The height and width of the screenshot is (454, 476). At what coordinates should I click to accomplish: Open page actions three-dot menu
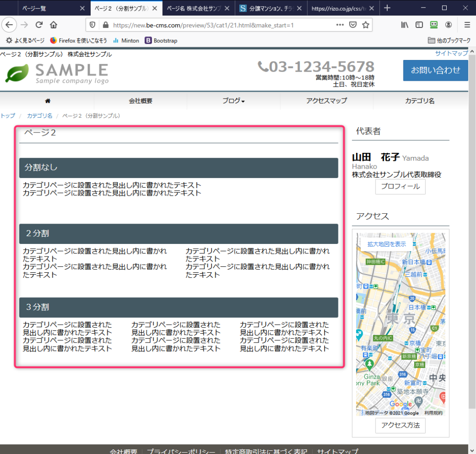pyautogui.click(x=340, y=25)
